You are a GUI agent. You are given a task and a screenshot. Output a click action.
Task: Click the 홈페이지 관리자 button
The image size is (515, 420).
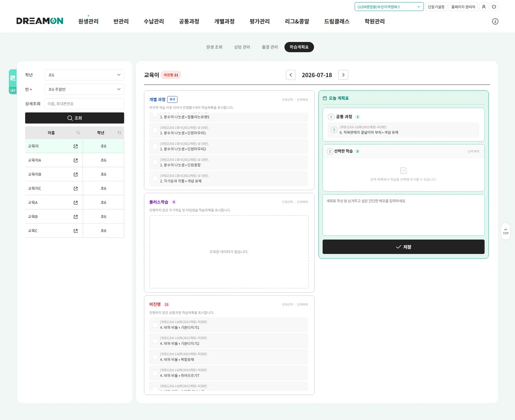click(463, 7)
